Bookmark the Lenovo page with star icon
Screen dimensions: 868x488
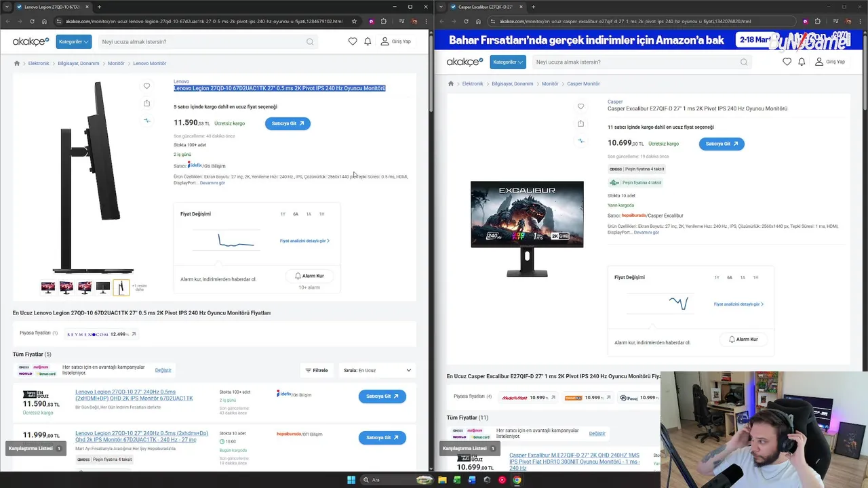pyautogui.click(x=354, y=21)
